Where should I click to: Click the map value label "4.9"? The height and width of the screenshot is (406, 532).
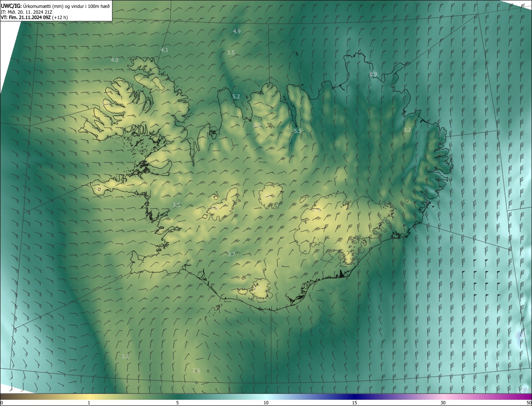click(237, 32)
